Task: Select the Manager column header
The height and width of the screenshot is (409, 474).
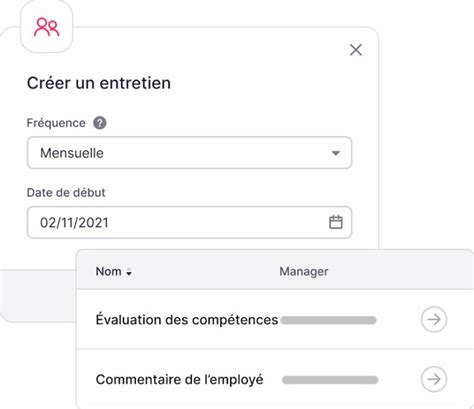Action: click(x=304, y=271)
